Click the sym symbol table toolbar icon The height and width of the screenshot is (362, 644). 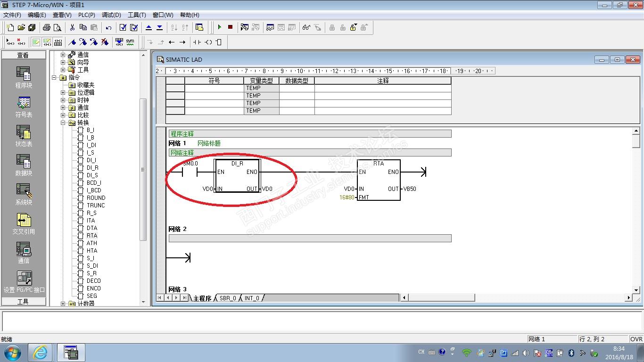point(130,42)
